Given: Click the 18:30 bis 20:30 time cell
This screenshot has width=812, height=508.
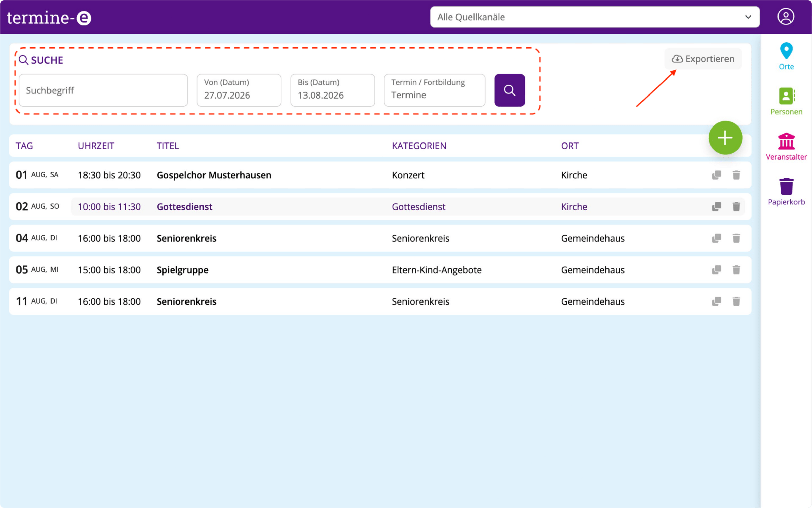Looking at the screenshot, I should [109, 175].
